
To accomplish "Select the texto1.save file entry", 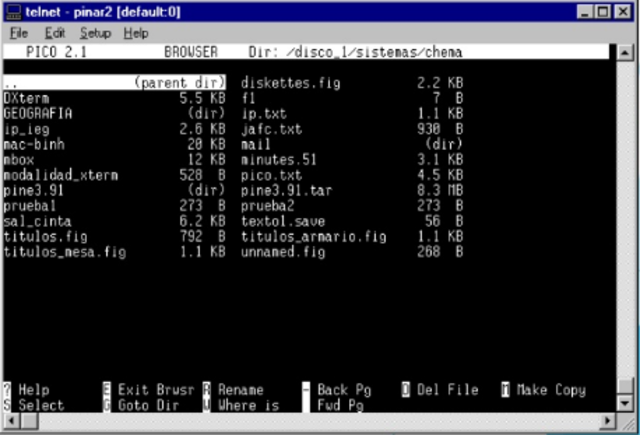I will (x=352, y=221).
